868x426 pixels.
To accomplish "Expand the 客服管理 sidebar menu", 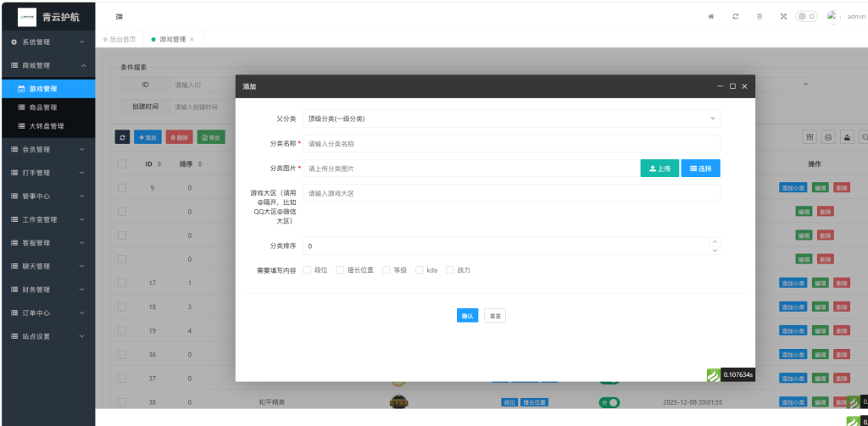I will click(x=47, y=243).
